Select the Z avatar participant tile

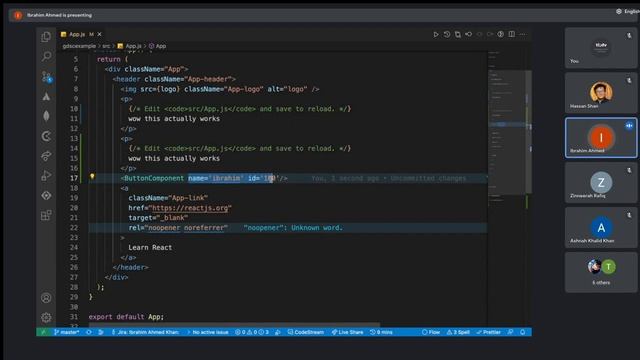[x=601, y=183]
